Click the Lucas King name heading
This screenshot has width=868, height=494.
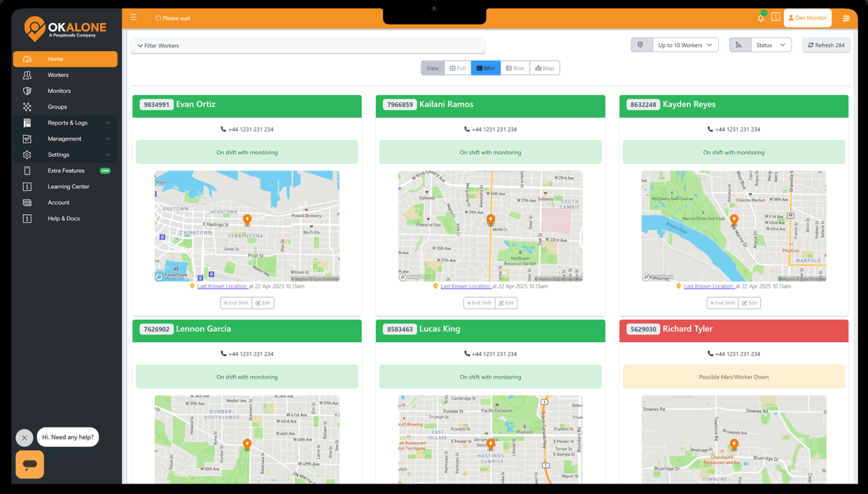[x=440, y=329]
